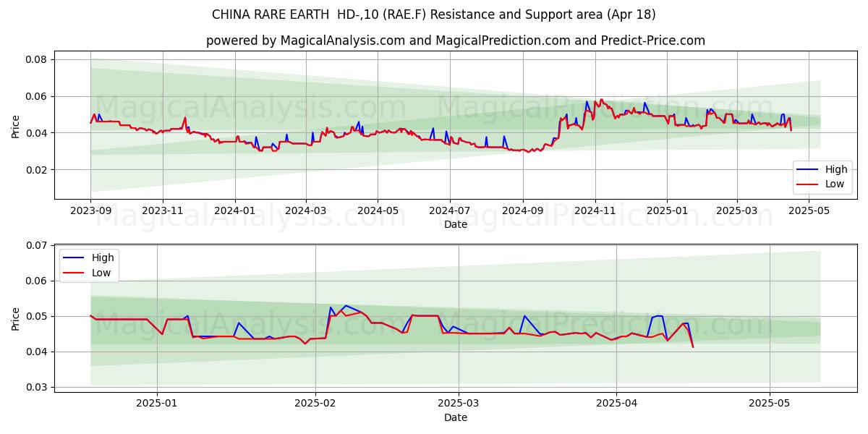868x434 pixels.
Task: Click the 2024-11 tick label in the top chart
Action: [595, 210]
